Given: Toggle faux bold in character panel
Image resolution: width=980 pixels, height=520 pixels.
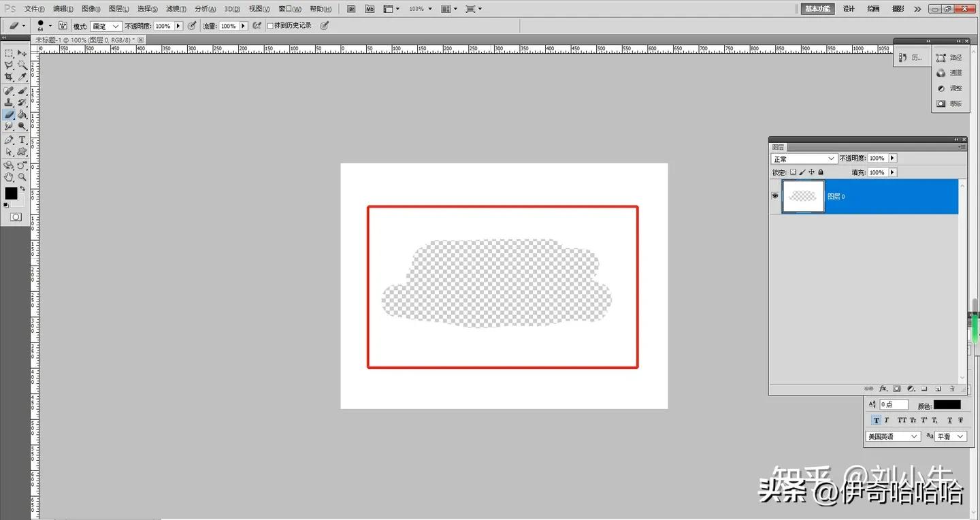Looking at the screenshot, I should click(876, 420).
